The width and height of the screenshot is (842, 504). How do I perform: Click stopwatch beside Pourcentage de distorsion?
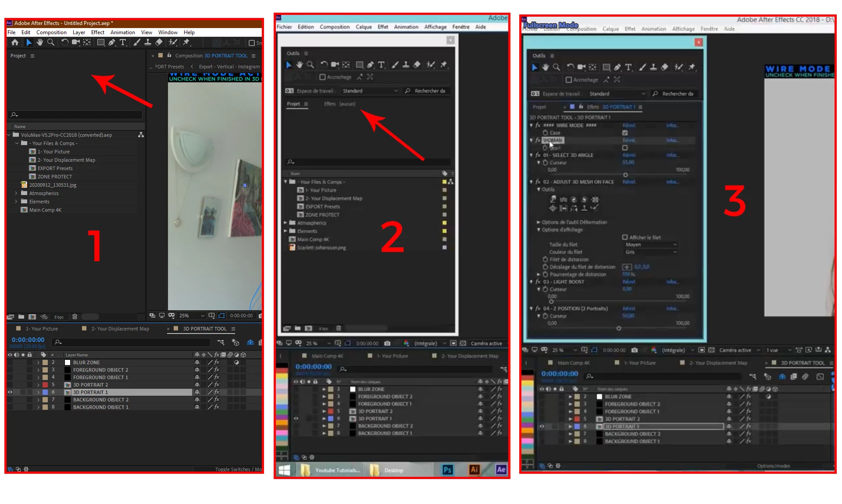point(545,274)
